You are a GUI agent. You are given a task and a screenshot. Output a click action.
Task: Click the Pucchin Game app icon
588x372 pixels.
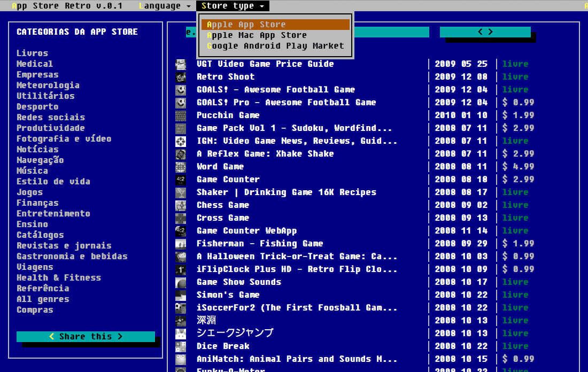coord(181,115)
